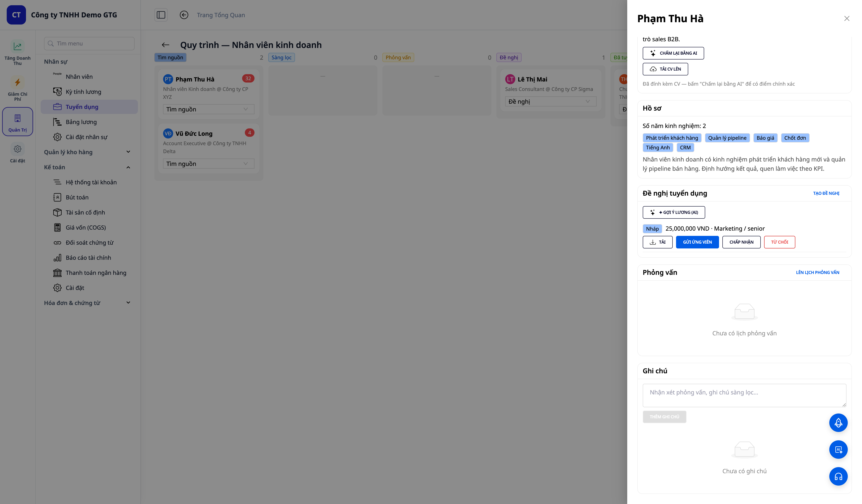Open Hệ thống tài khoản menu item
862x504 pixels.
[89, 182]
